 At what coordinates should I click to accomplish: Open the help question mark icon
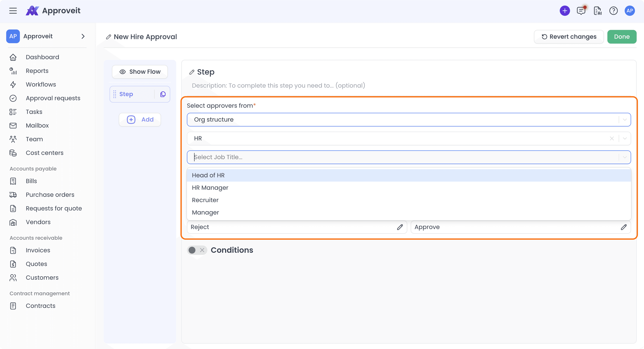coord(613,11)
